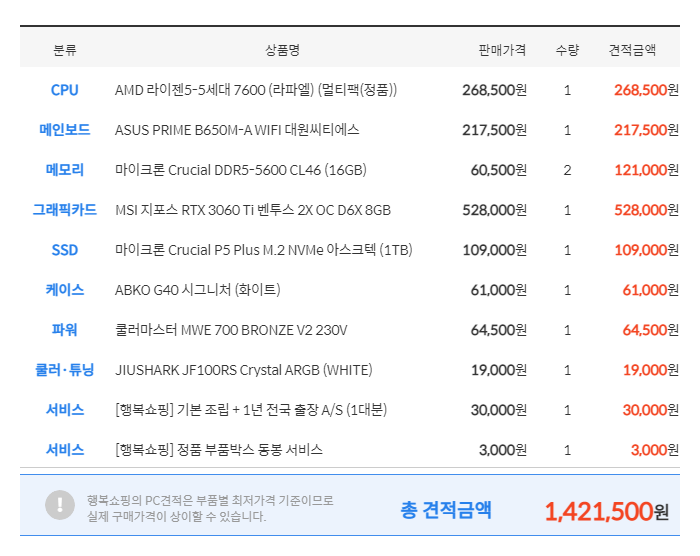Click memory quantity value 2
Viewport: 700px width, 556px height.
(567, 170)
